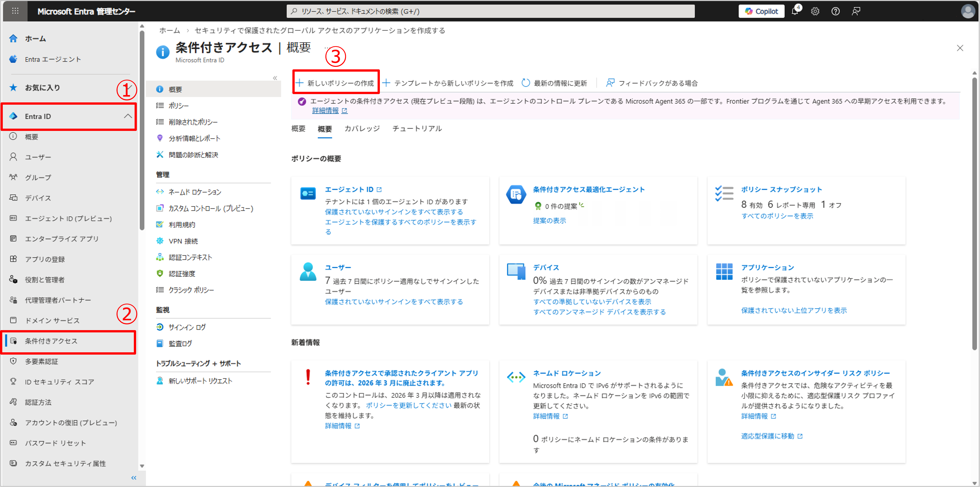Click the feedback icon in header
Viewport: 980px width, 487px height.
(x=855, y=11)
